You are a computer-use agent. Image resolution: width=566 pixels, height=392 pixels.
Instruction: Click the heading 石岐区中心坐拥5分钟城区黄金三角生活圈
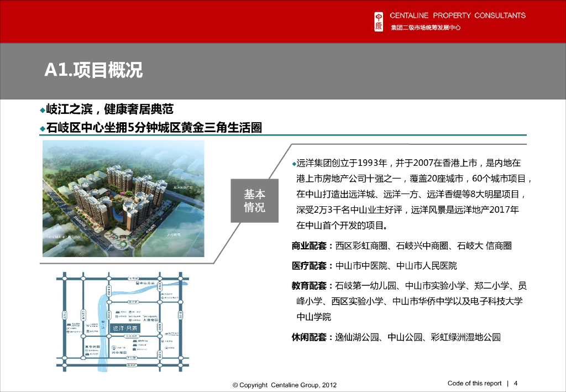pyautogui.click(x=154, y=127)
